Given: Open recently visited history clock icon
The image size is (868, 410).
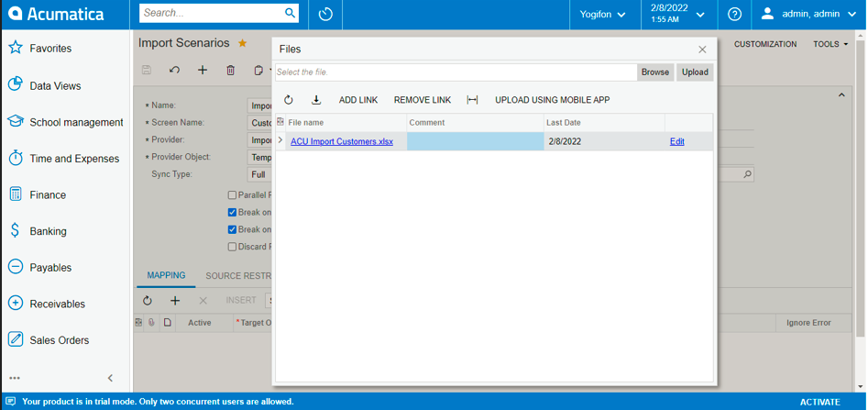Looking at the screenshot, I should click(x=325, y=15).
